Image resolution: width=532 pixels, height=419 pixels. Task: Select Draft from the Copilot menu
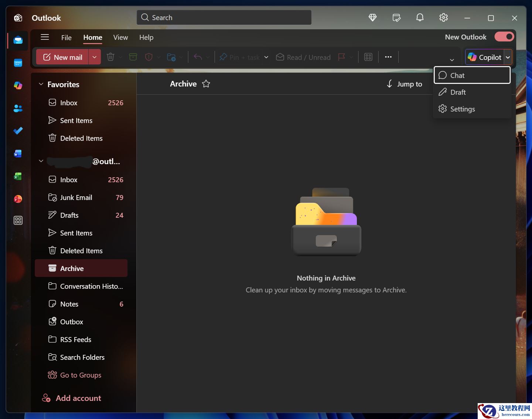coord(458,92)
